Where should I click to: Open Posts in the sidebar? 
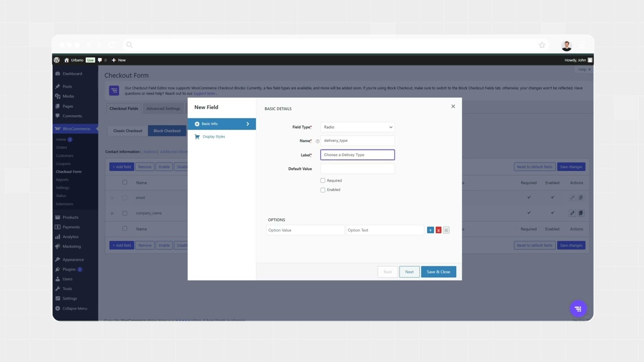pos(67,86)
